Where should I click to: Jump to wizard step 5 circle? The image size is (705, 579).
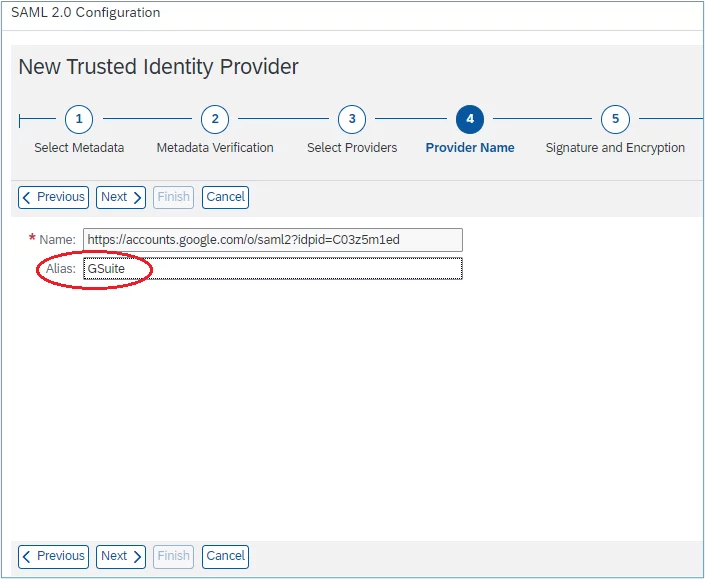pos(616,119)
